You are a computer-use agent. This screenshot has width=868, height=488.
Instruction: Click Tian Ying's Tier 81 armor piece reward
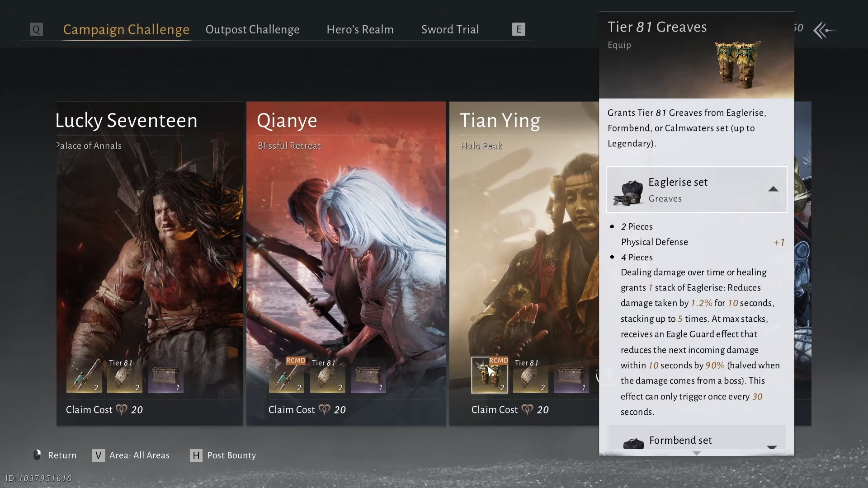coord(530,375)
